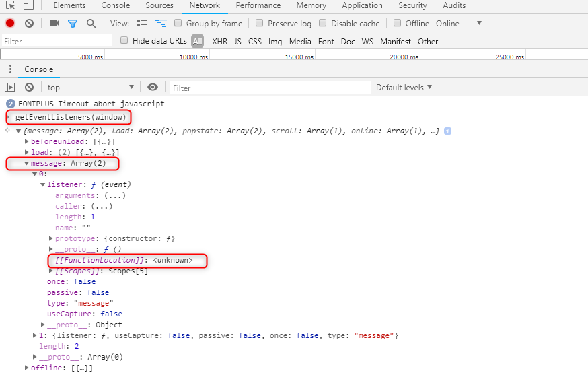This screenshot has height=373, width=588.
Task: Go to the Security tab
Action: (412, 5)
